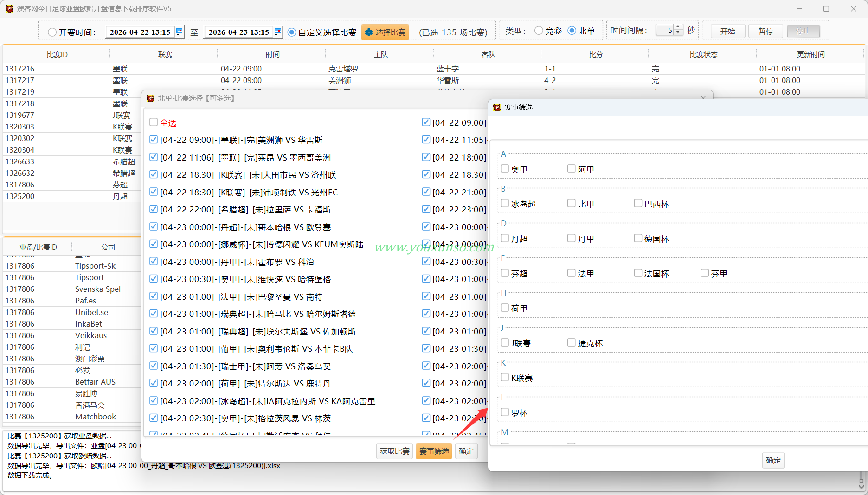Screen dimensions: 868x495
Task: Close the 北单-比赛选择 dialog
Action: click(703, 98)
